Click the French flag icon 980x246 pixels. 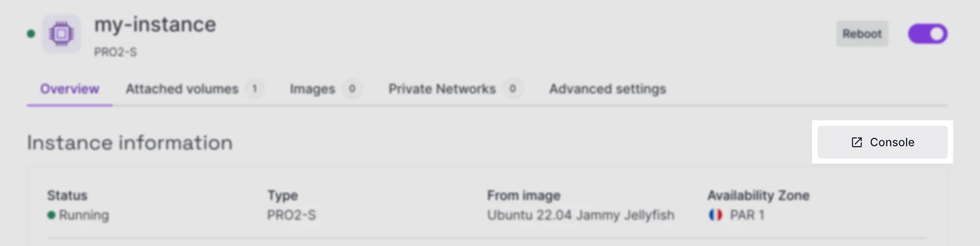(715, 215)
